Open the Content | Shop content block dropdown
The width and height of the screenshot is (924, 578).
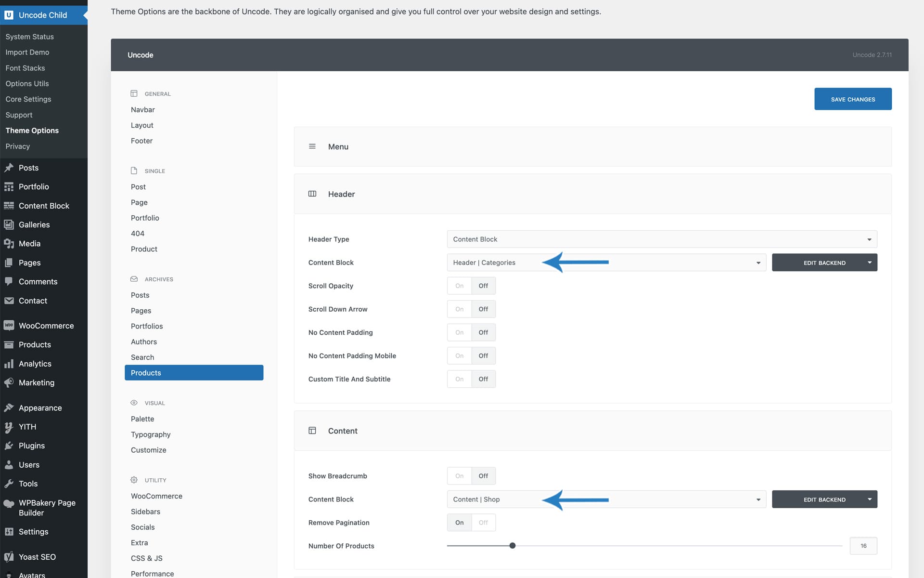pyautogui.click(x=606, y=499)
